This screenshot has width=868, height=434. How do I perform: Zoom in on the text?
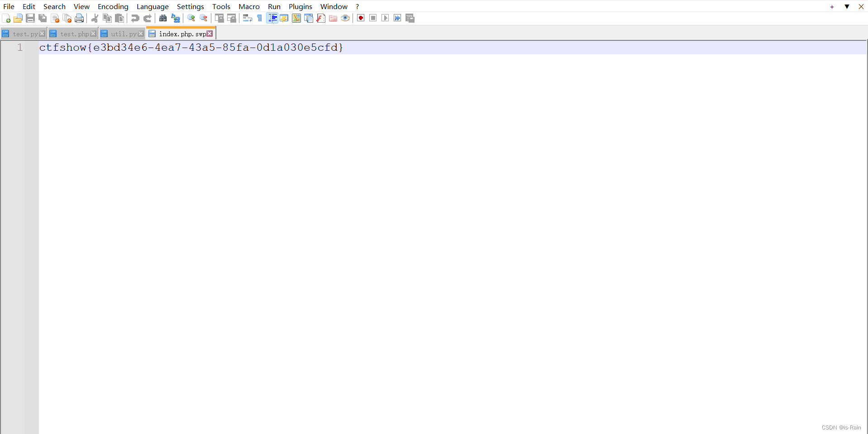190,18
